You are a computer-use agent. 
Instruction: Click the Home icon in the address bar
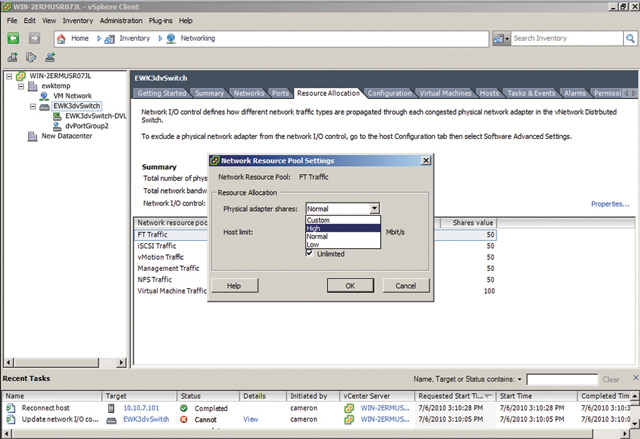point(61,39)
